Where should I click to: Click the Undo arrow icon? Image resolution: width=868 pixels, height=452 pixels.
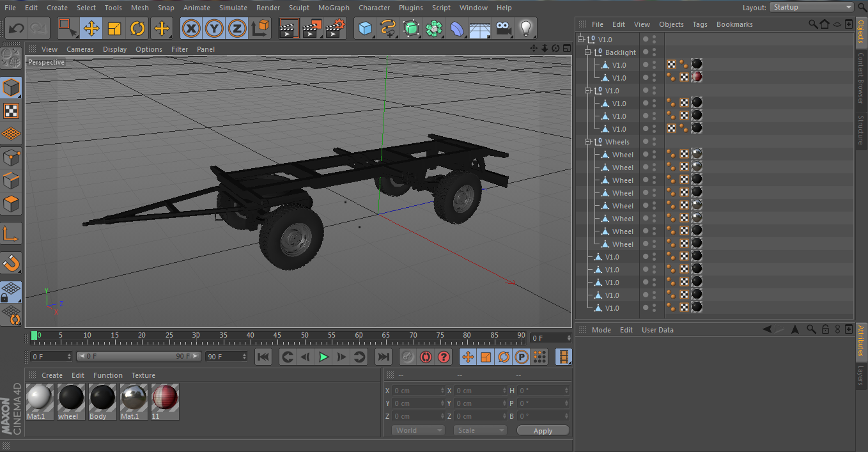(16, 28)
